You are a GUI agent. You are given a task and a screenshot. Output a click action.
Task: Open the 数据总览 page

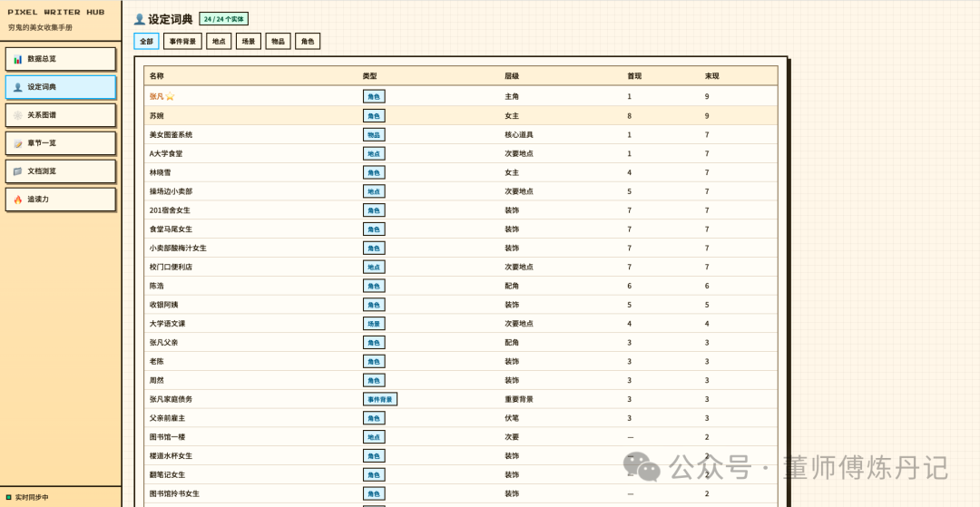(x=61, y=59)
